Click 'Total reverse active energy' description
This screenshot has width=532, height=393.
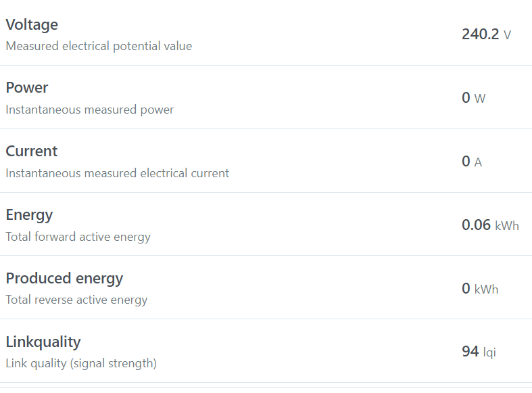click(x=76, y=300)
